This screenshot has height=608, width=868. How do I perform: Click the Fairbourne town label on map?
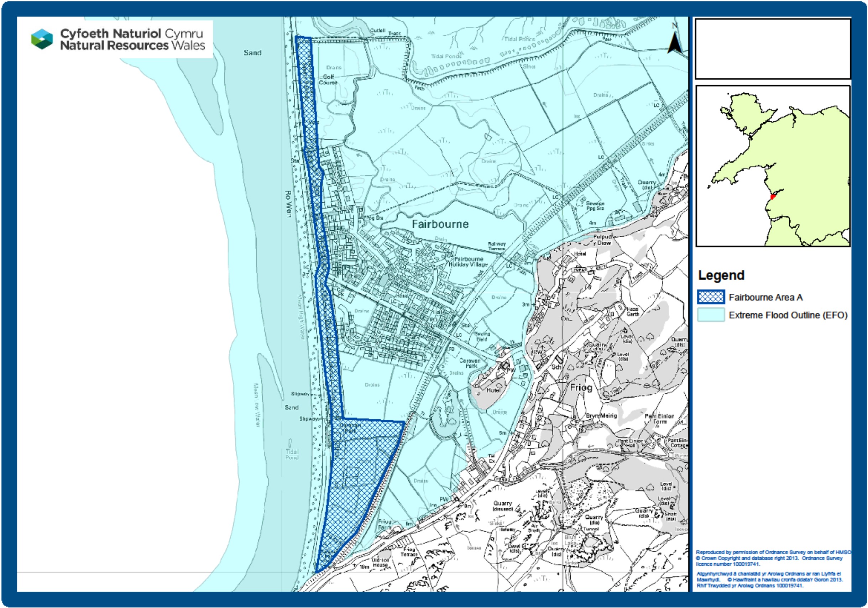click(x=440, y=224)
